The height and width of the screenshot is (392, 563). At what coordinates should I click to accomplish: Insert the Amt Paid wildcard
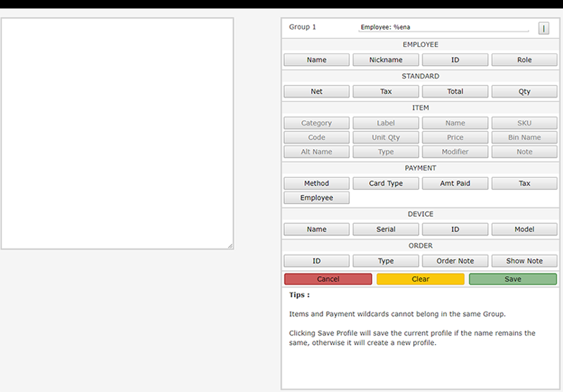[x=455, y=184]
